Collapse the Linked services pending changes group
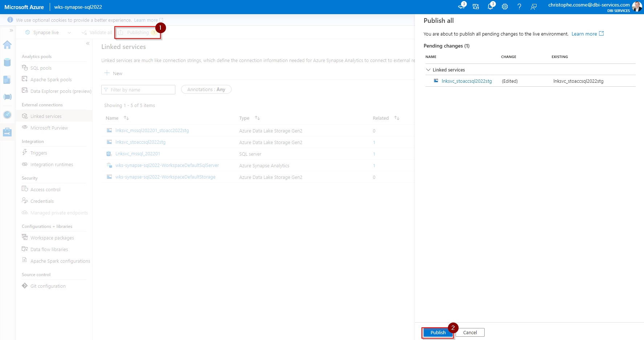Screen dimensions: 644x340 [x=428, y=70]
